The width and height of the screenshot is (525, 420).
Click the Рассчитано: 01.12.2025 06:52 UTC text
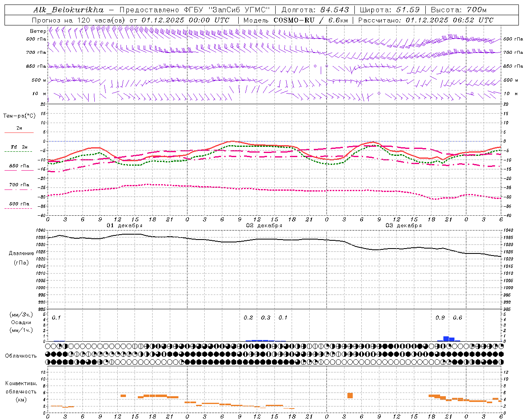pos(426,20)
